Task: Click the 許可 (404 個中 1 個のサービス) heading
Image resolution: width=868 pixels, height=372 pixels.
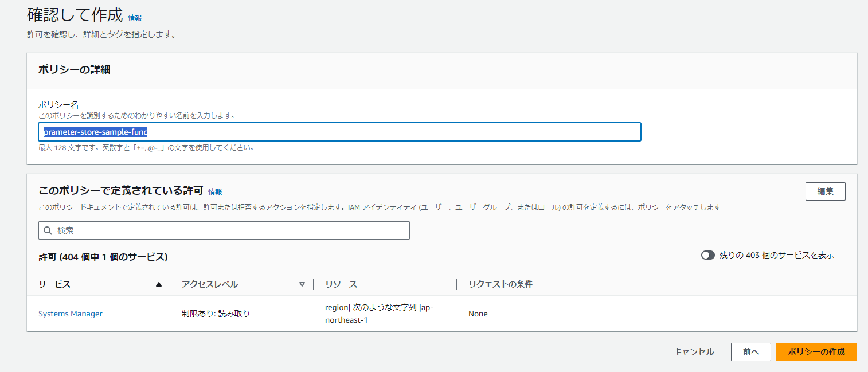Action: tap(103, 257)
